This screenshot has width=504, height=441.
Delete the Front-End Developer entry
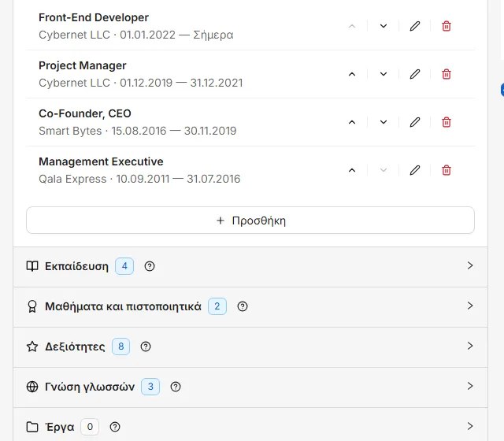click(x=447, y=26)
